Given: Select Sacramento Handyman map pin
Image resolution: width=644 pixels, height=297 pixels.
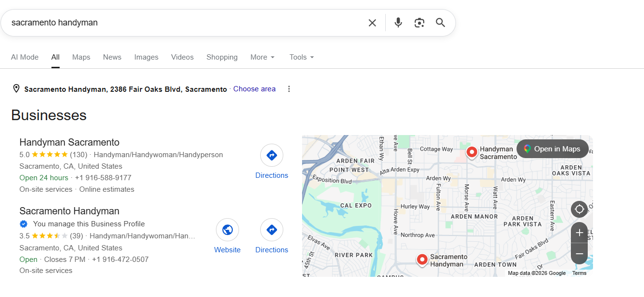Looking at the screenshot, I should pyautogui.click(x=422, y=260).
